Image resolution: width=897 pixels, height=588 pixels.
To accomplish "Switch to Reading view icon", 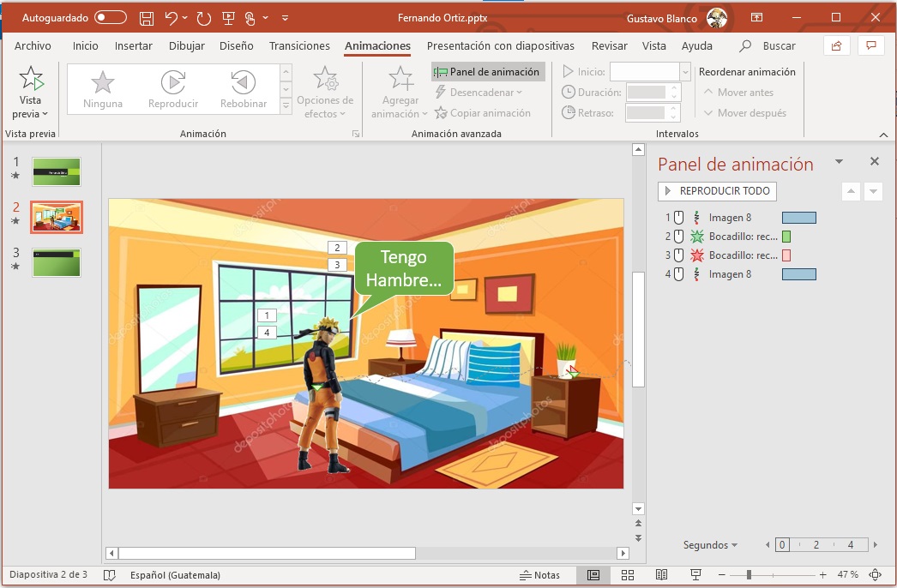I will [661, 575].
